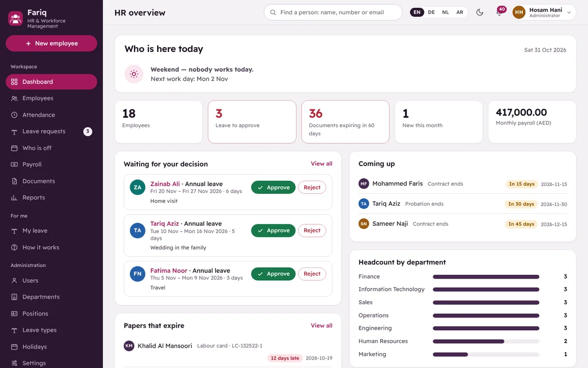Click the Holidays calendar icon
588x368 pixels.
click(x=14, y=347)
